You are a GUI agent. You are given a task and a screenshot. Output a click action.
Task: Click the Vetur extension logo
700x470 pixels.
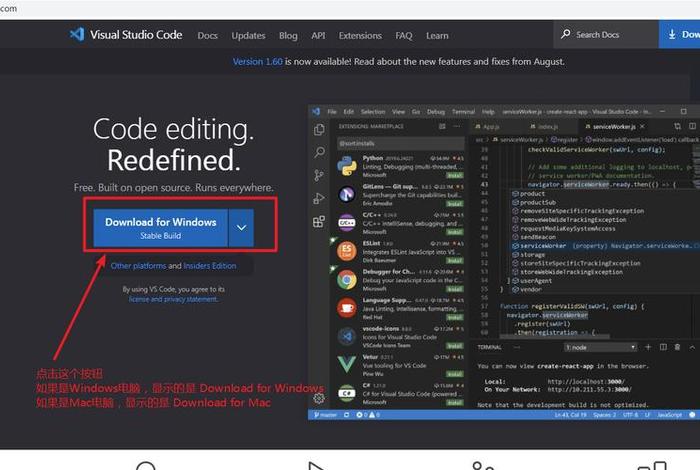(x=347, y=364)
